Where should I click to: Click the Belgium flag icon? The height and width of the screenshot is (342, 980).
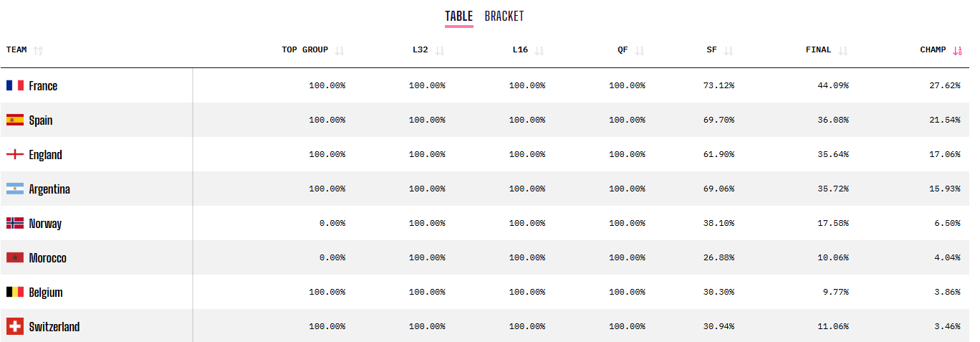pyautogui.click(x=15, y=292)
